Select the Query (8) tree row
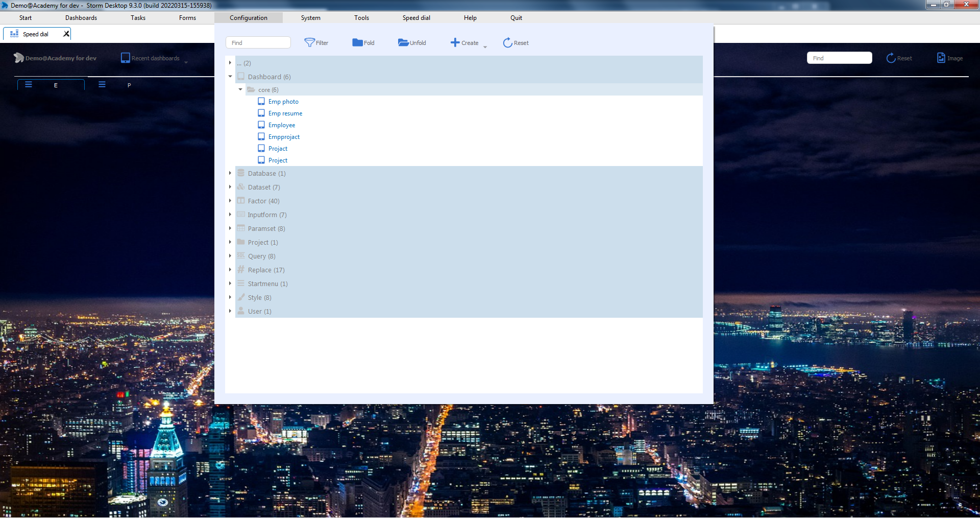 pyautogui.click(x=469, y=256)
